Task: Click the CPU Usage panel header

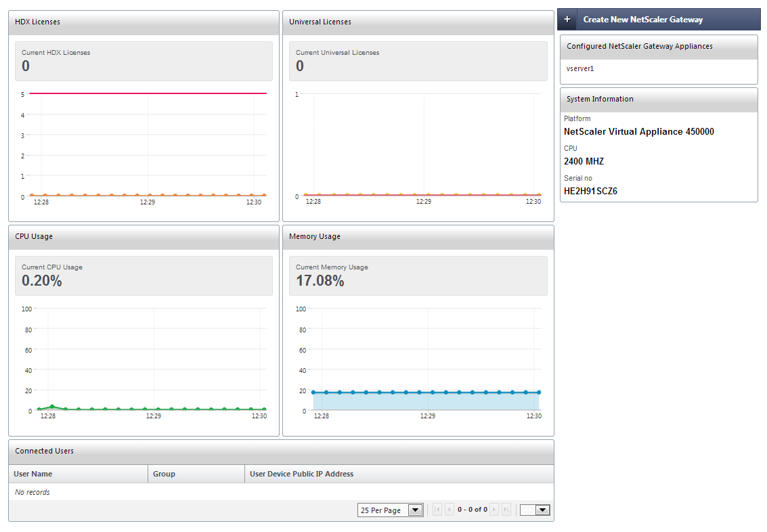Action: [x=144, y=236]
